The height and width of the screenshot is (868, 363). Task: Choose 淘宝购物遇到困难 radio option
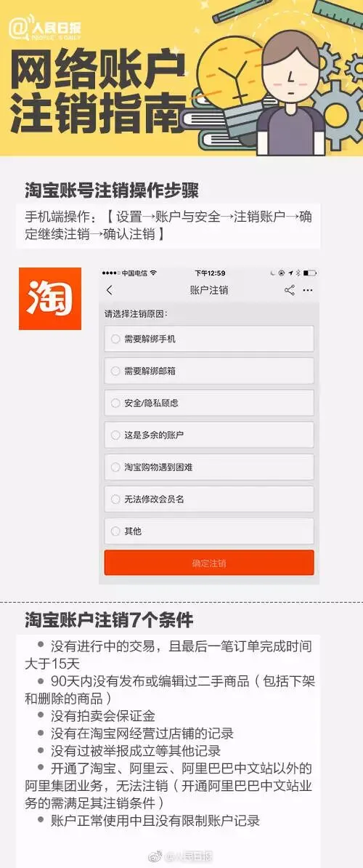pyautogui.click(x=209, y=467)
